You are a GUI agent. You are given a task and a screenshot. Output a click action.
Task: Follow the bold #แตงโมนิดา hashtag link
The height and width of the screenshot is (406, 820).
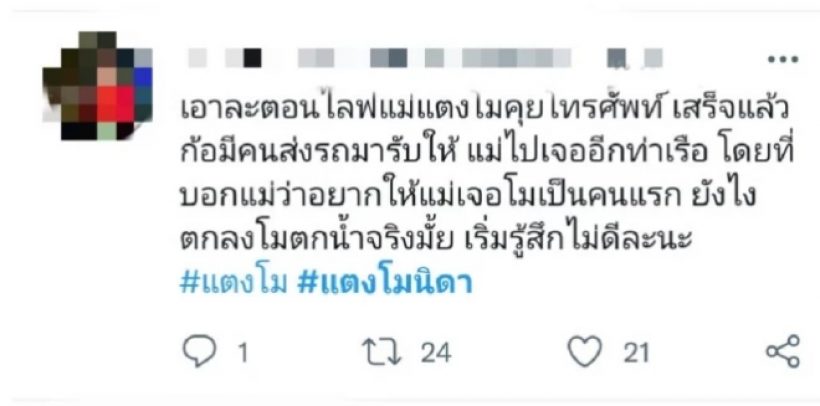[384, 283]
